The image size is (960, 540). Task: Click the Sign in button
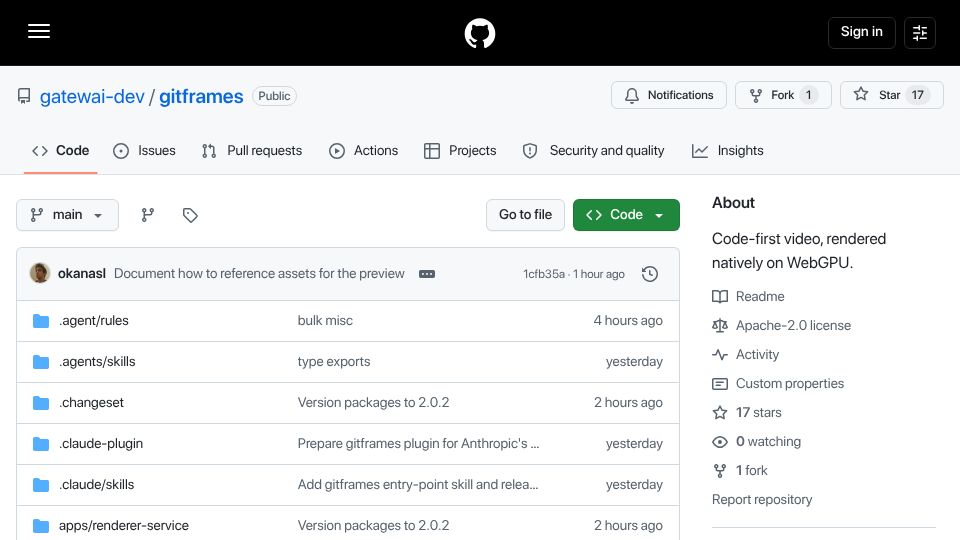(x=861, y=32)
